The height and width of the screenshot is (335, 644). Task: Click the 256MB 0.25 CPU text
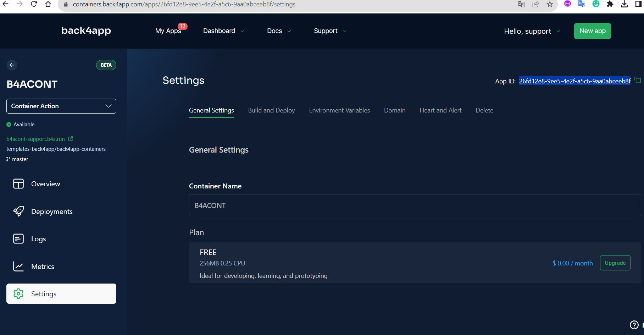click(x=222, y=263)
